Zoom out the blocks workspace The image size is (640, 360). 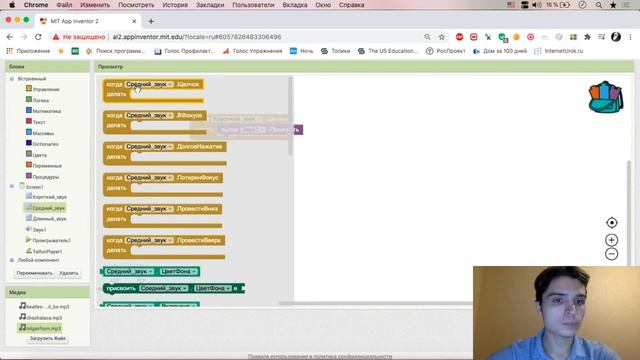tap(611, 254)
